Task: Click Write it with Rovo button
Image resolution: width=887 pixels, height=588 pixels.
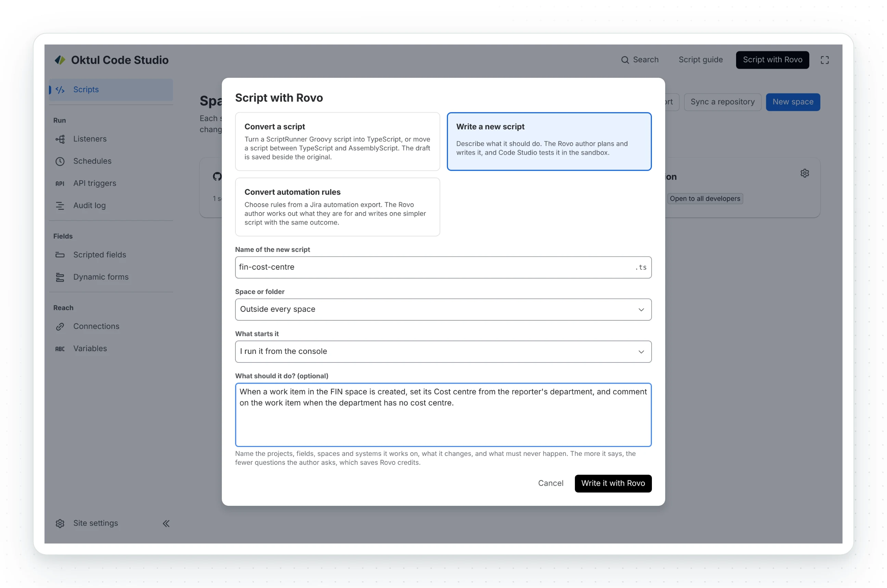Action: [613, 483]
